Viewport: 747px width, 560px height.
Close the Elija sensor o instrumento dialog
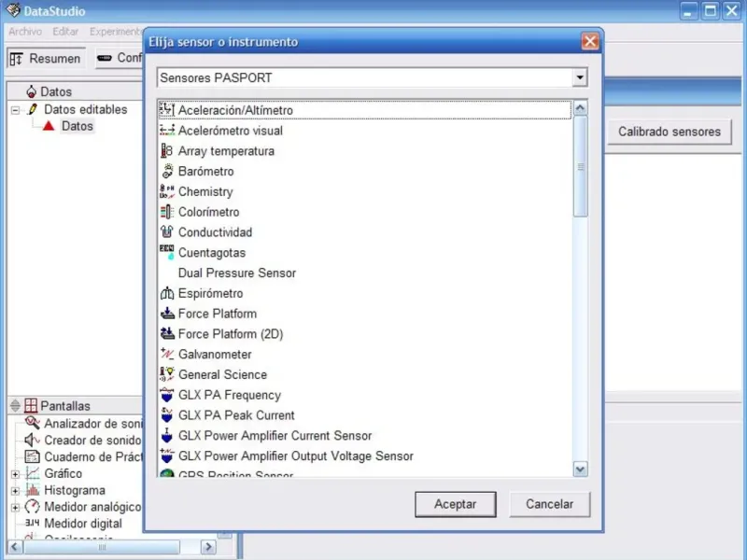click(590, 41)
